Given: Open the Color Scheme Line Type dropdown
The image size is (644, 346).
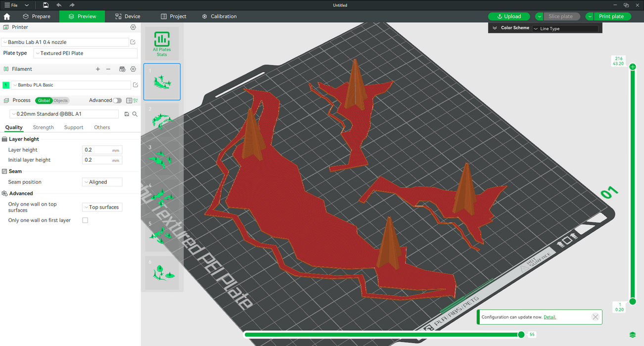Looking at the screenshot, I should pyautogui.click(x=565, y=29).
